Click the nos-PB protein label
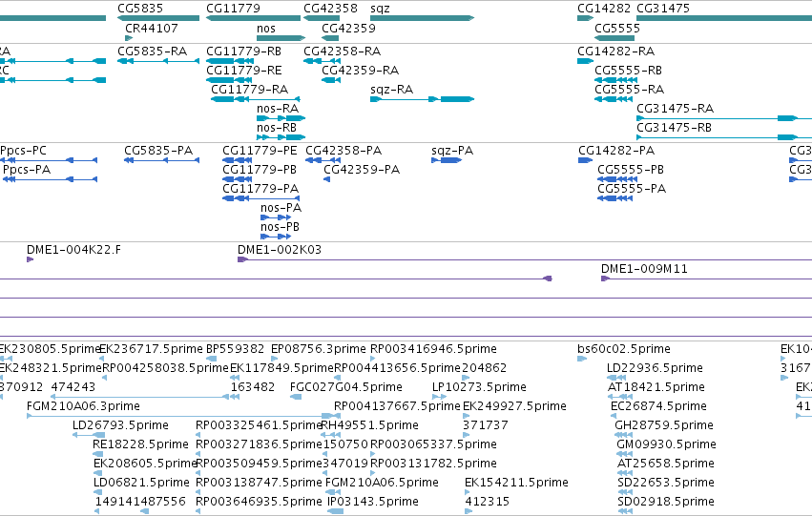This screenshot has height=516, width=812. coord(280,227)
